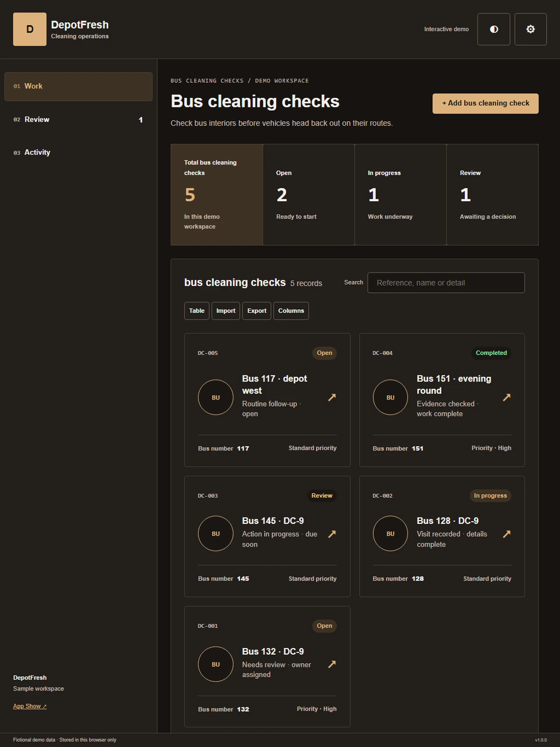This screenshot has width=560, height=747.
Task: Filter by the Review stat tile
Action: pos(492,195)
